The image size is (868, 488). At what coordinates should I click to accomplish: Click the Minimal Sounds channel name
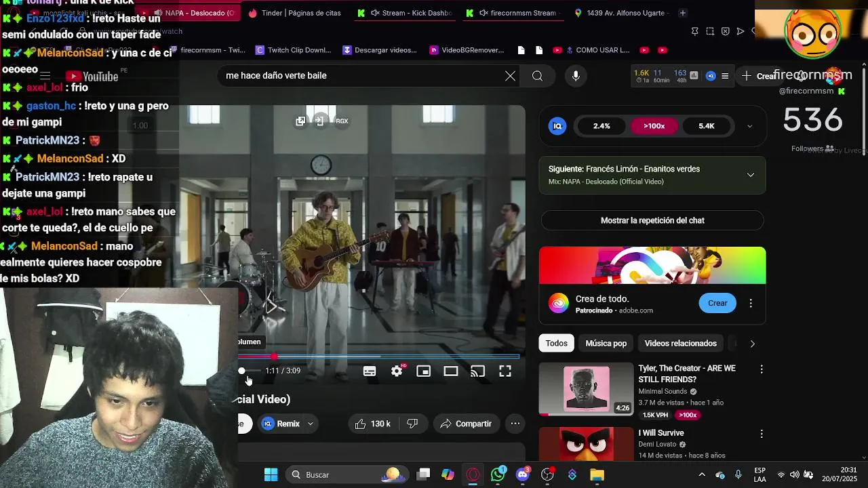click(663, 392)
